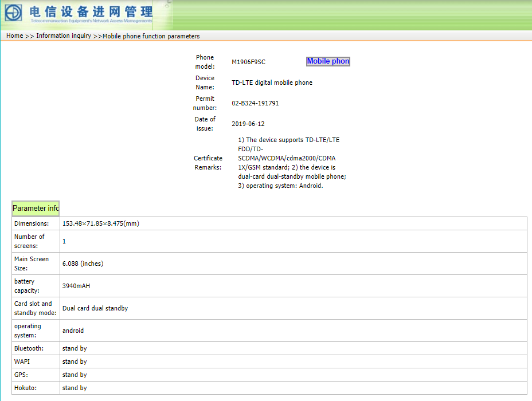Screen dimensions: 532x401
Task: Click the Hokuto row label
Action: 26,388
